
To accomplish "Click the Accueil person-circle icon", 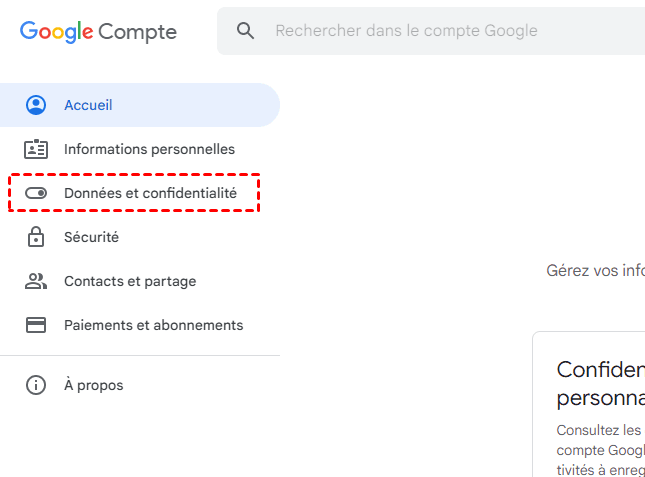I will pos(36,105).
